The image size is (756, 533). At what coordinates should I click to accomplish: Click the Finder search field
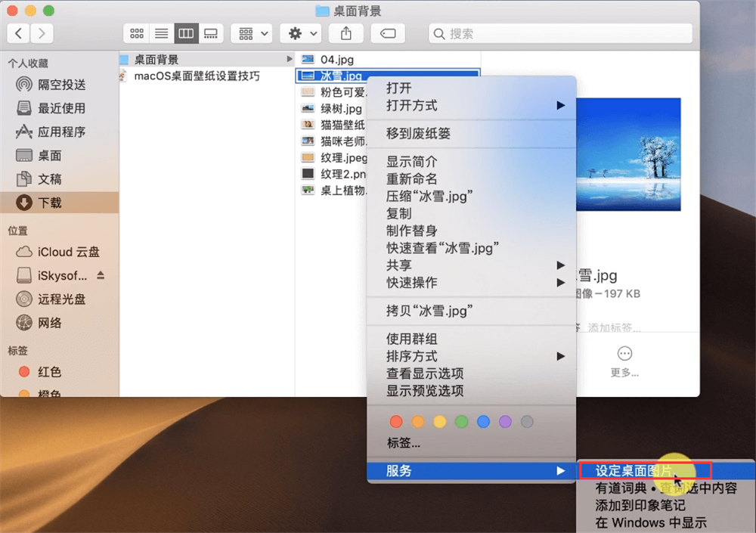560,33
